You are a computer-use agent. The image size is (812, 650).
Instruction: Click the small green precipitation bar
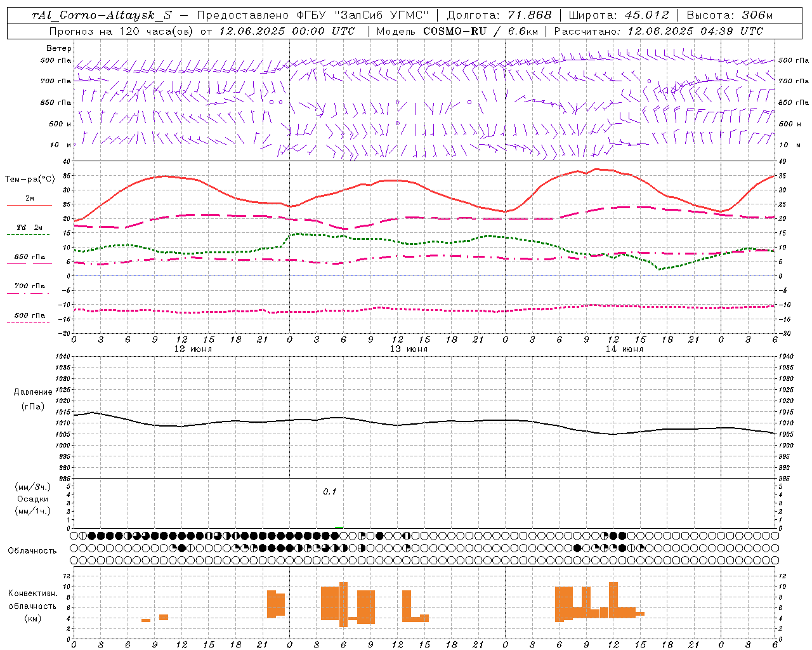(339, 527)
